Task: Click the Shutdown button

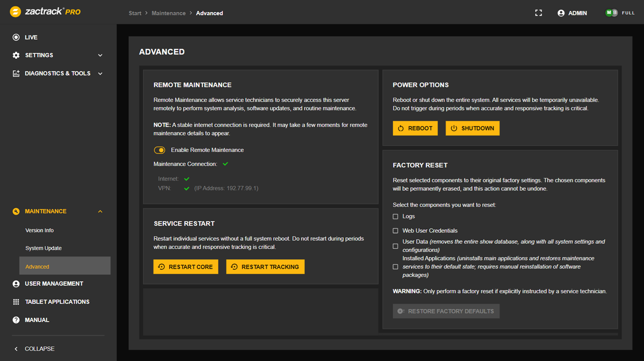Action: point(472,128)
